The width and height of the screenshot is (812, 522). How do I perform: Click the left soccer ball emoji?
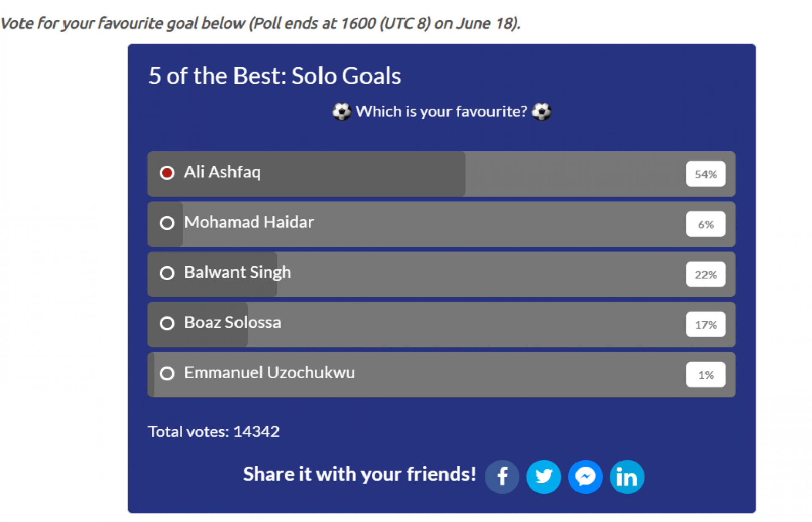(341, 112)
